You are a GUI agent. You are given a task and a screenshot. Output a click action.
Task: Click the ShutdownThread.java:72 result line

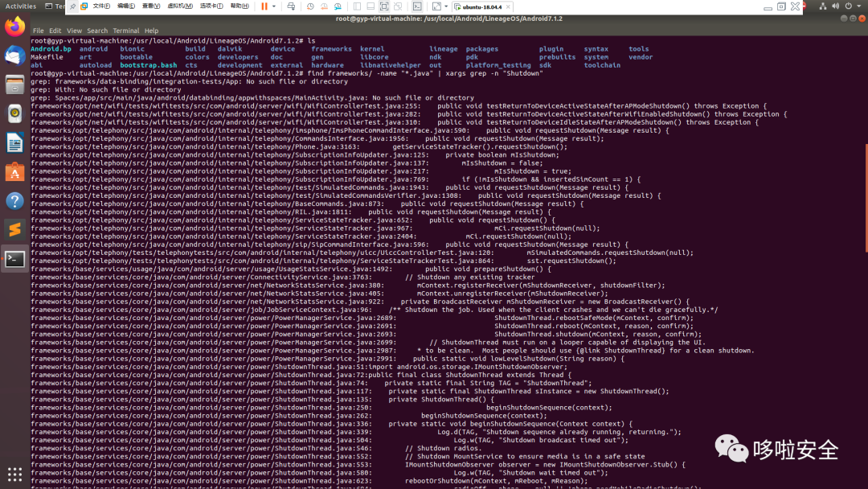(x=301, y=375)
